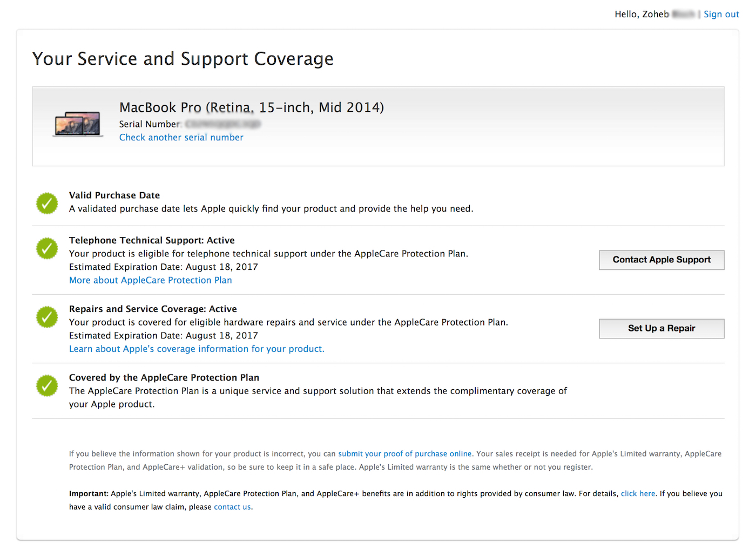Click the contact us link
Screen dimensions: 756x549
point(232,507)
